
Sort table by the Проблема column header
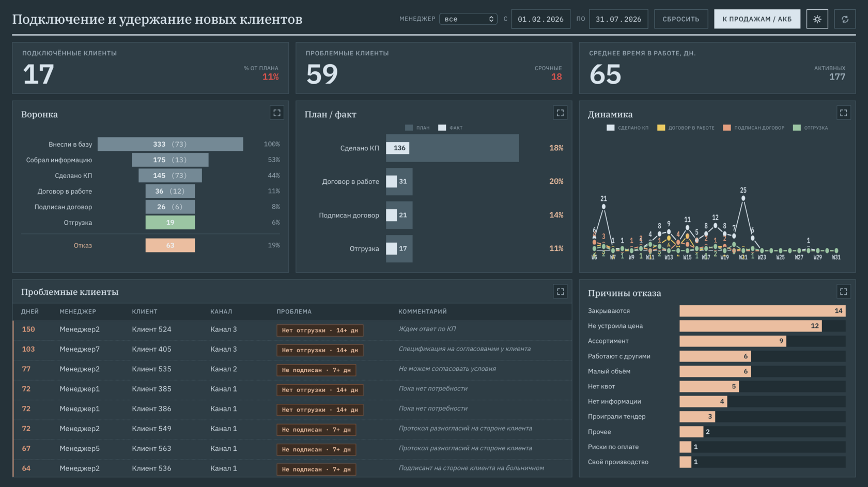click(294, 311)
